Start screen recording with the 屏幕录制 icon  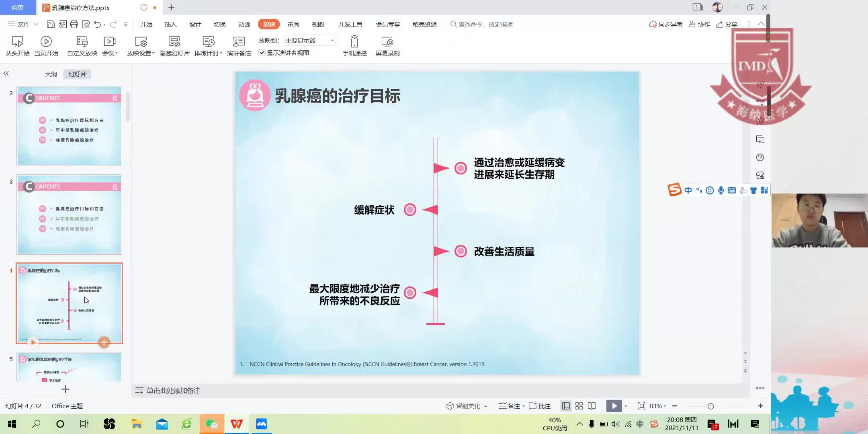pyautogui.click(x=387, y=41)
